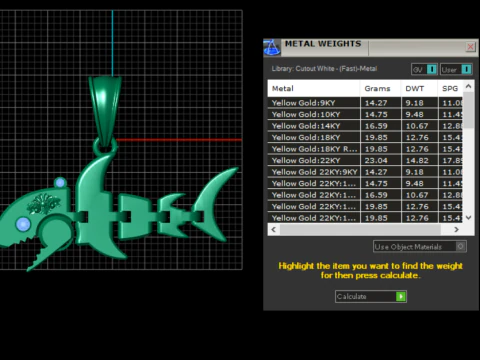The width and height of the screenshot is (480, 360).
Task: Click the shark pendant bail in viewport
Action: (x=105, y=110)
